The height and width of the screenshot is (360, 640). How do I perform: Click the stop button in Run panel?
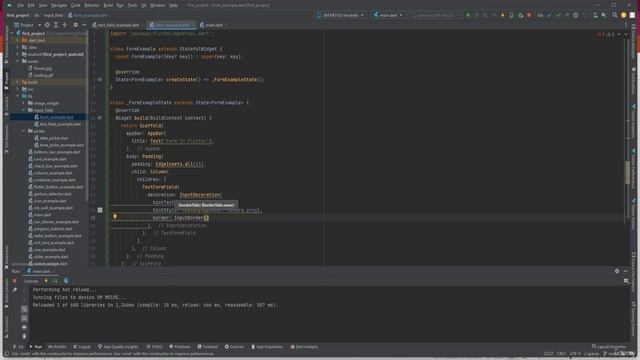point(14,281)
